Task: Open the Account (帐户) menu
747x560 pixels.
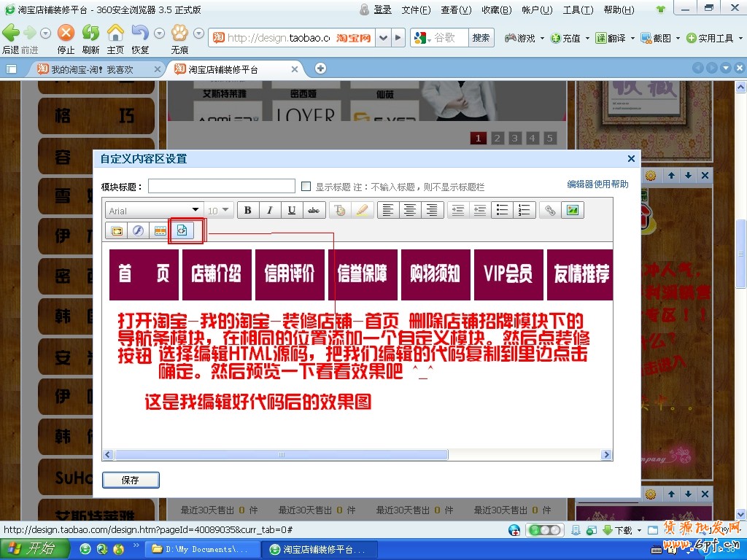Action: click(537, 10)
